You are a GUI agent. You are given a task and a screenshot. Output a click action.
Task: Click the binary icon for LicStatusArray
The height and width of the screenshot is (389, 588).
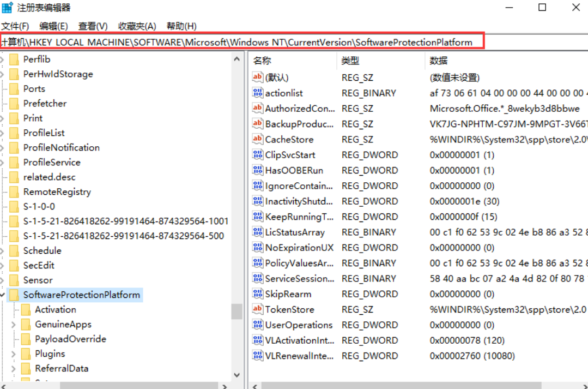pyautogui.click(x=258, y=232)
